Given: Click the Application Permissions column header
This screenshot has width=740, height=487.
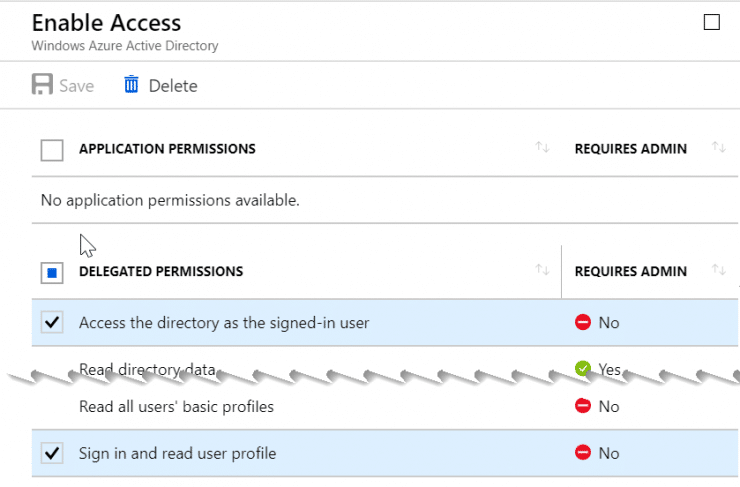Looking at the screenshot, I should 167,149.
